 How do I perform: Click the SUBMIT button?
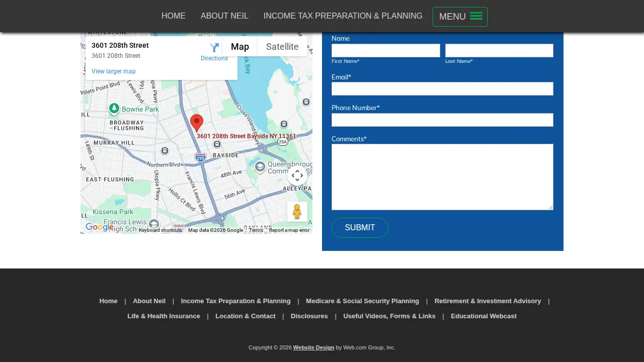pyautogui.click(x=360, y=228)
